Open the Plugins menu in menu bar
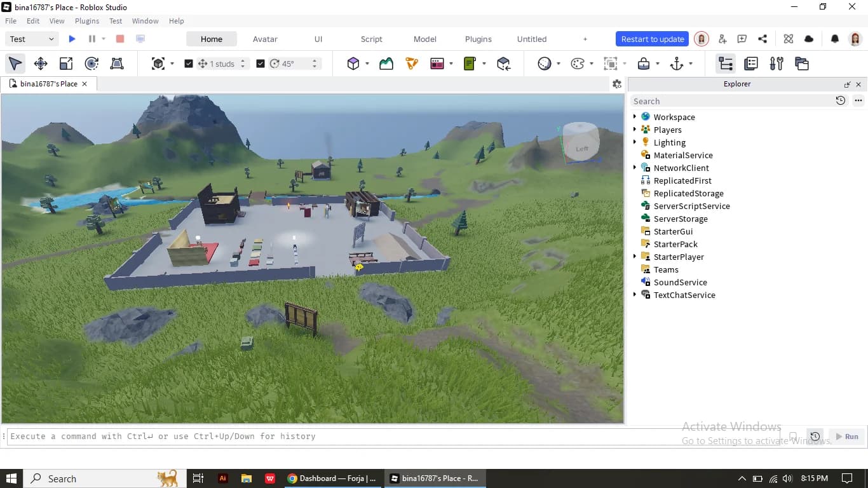The height and width of the screenshot is (488, 868). (x=87, y=21)
